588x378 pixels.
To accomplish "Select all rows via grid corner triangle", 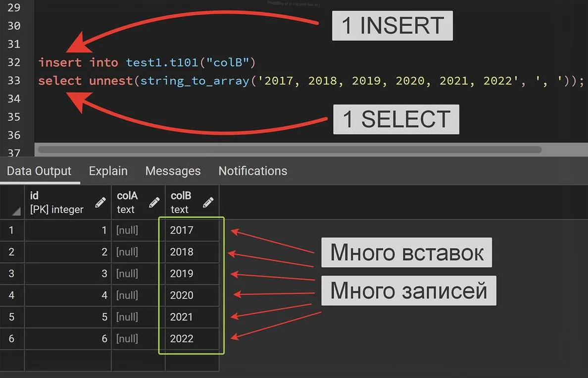I will pyautogui.click(x=16, y=212).
